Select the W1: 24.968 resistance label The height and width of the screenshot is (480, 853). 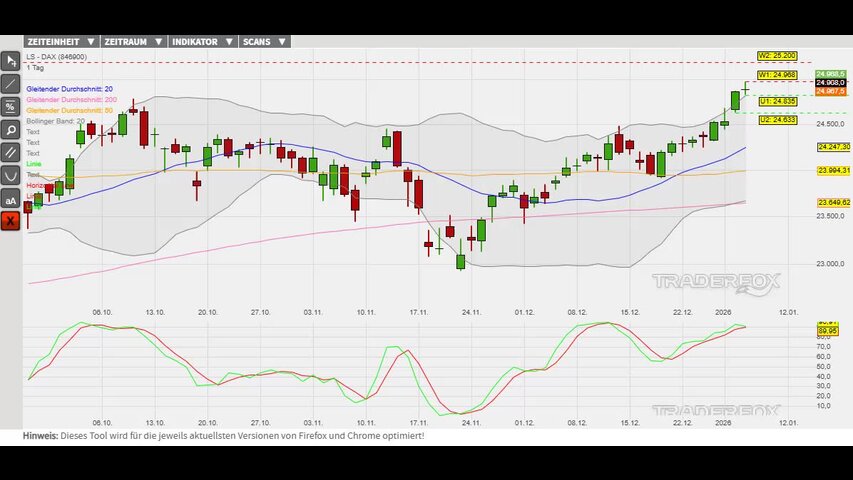point(777,75)
